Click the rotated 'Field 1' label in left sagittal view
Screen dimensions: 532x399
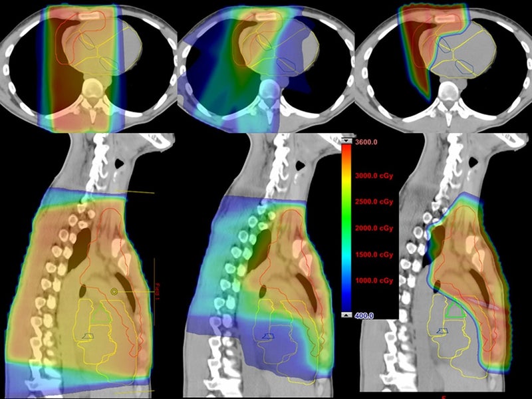click(x=157, y=291)
